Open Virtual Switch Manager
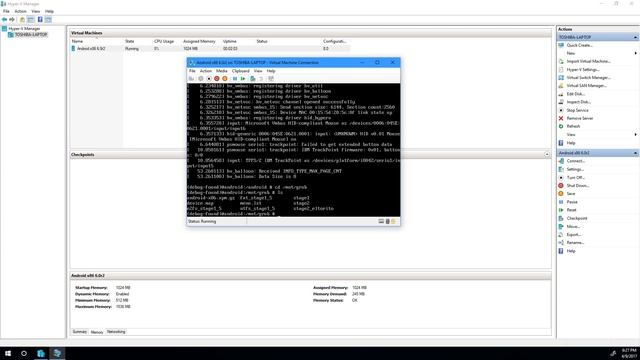 click(589, 78)
